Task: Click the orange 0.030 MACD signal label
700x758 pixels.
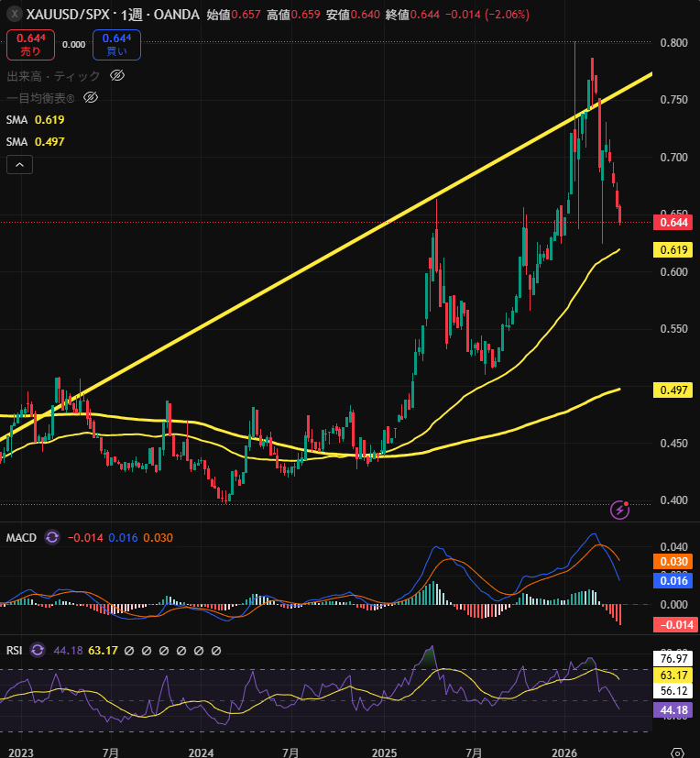Action: tap(674, 561)
